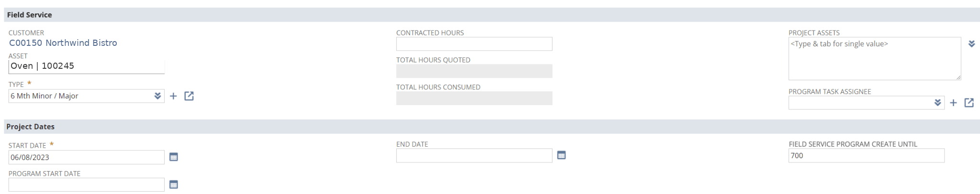The image size is (980, 194).
Task: Add a new Program Task Assignee
Action: coord(953,103)
